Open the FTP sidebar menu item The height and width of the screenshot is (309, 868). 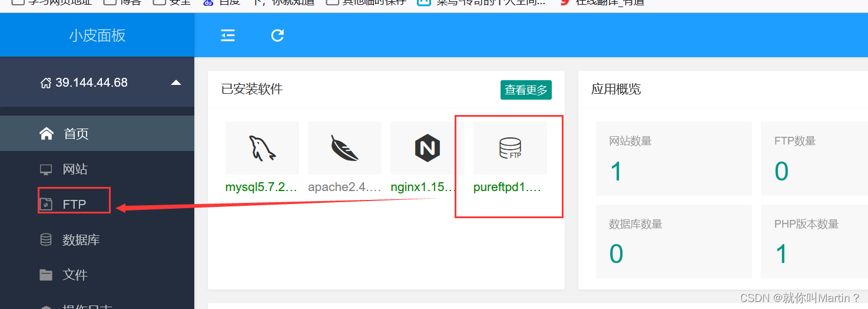(x=97, y=204)
